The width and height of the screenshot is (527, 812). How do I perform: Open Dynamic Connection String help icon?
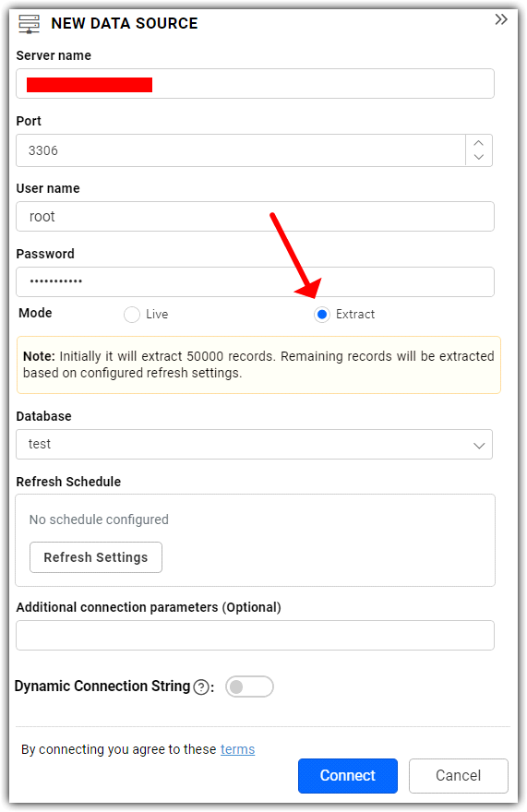coord(201,687)
